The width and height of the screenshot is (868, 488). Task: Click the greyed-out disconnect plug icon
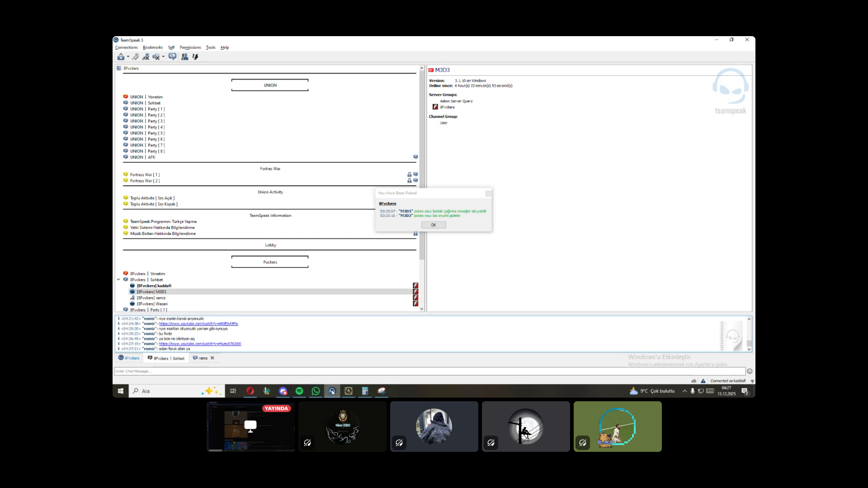coord(135,57)
